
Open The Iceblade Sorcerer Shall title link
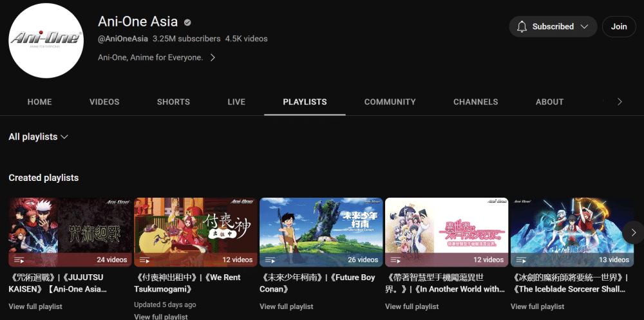tap(569, 283)
